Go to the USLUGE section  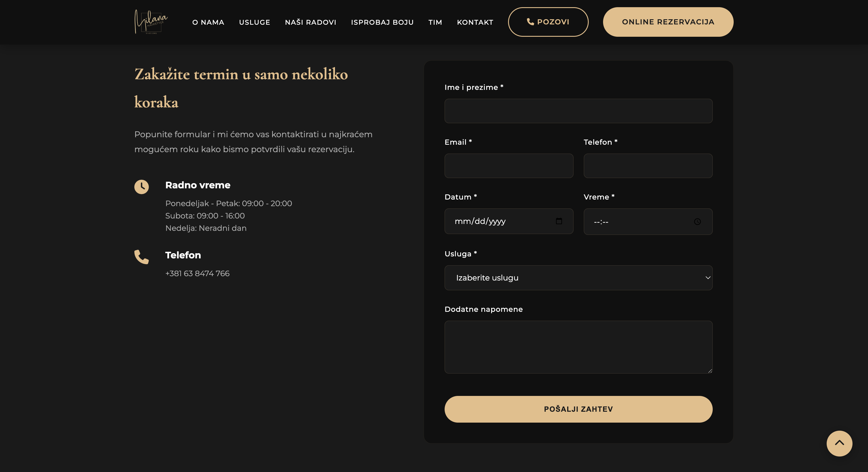(254, 22)
